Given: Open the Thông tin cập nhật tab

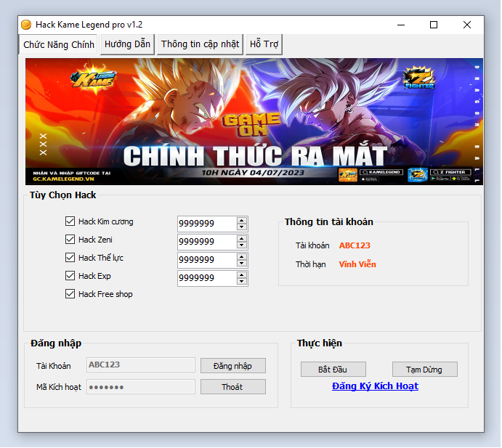Looking at the screenshot, I should coord(200,44).
